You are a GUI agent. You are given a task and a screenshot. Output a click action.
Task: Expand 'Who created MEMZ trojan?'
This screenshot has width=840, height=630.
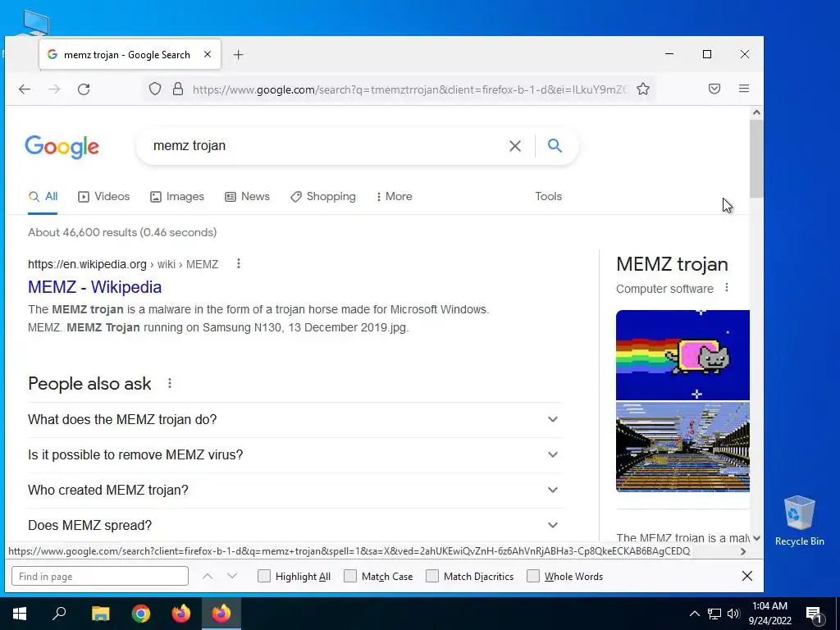(294, 491)
